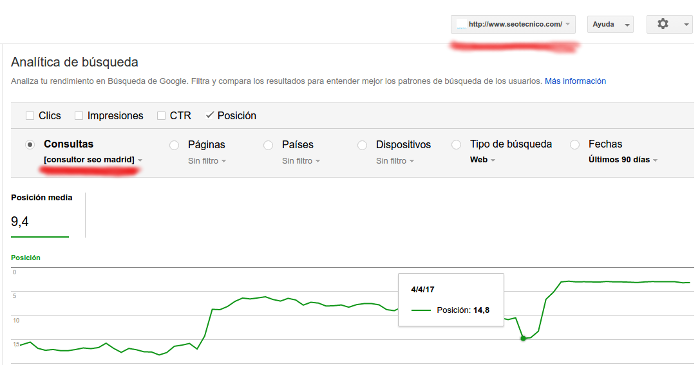
Task: Select the Tipo de búsqueda radio button
Action: point(456,145)
